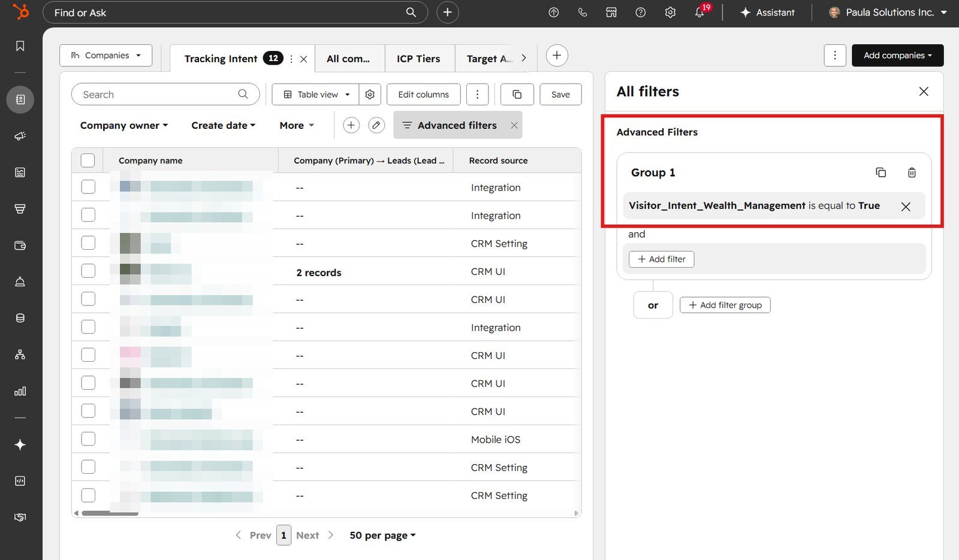Open the Paula Solutions Inc. account menu
The width and height of the screenshot is (959, 560).
click(887, 12)
